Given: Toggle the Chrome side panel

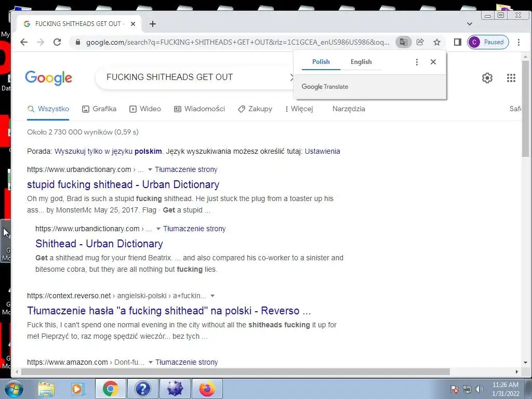Looking at the screenshot, I should coord(457,42).
